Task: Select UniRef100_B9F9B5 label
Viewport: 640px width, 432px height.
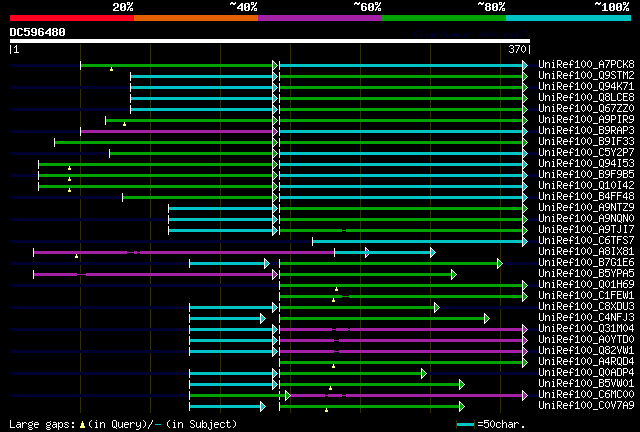Action: point(586,175)
